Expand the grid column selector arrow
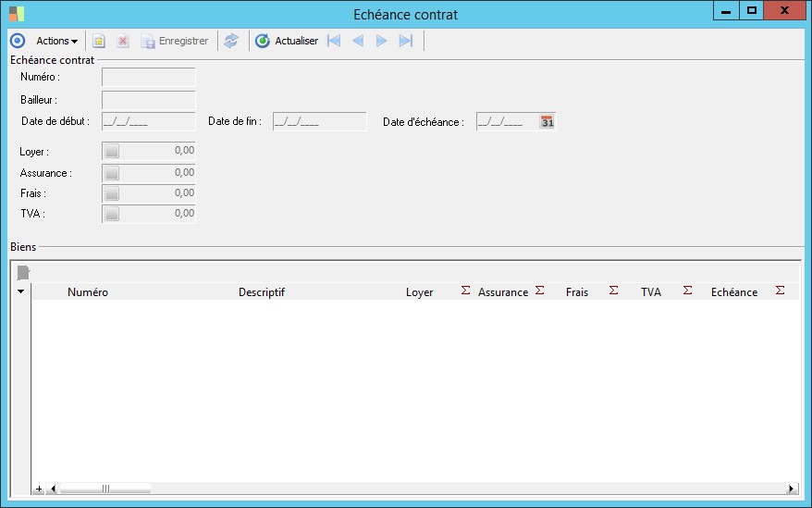812x508 pixels. click(x=21, y=291)
